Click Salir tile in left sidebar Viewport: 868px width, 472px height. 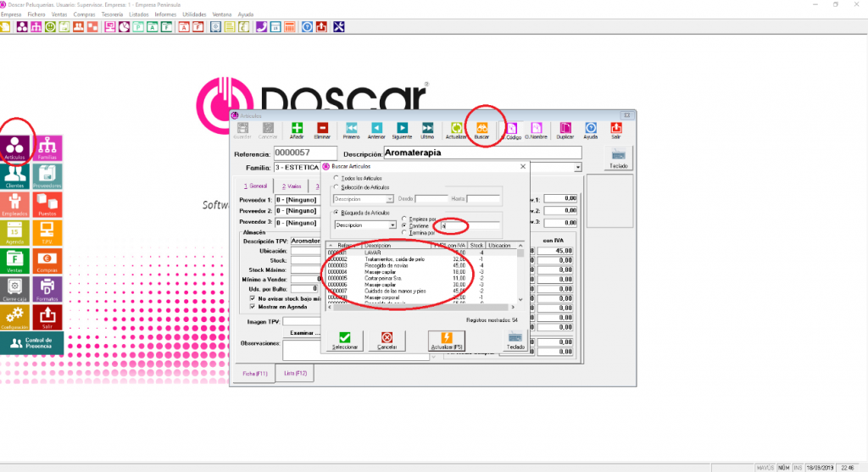coord(47,318)
